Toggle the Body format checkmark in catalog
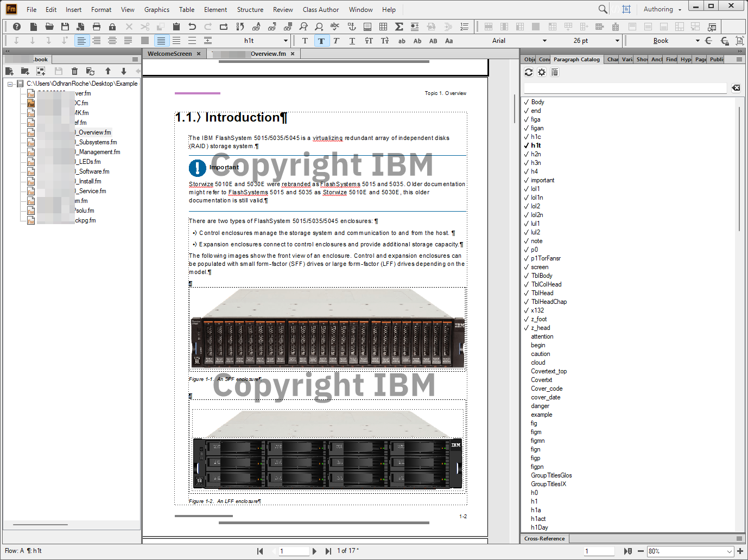Viewport: 748px width, 560px height. [527, 102]
